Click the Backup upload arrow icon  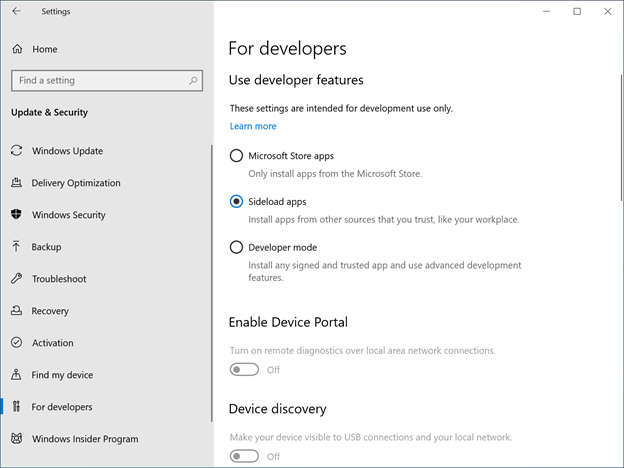point(17,247)
